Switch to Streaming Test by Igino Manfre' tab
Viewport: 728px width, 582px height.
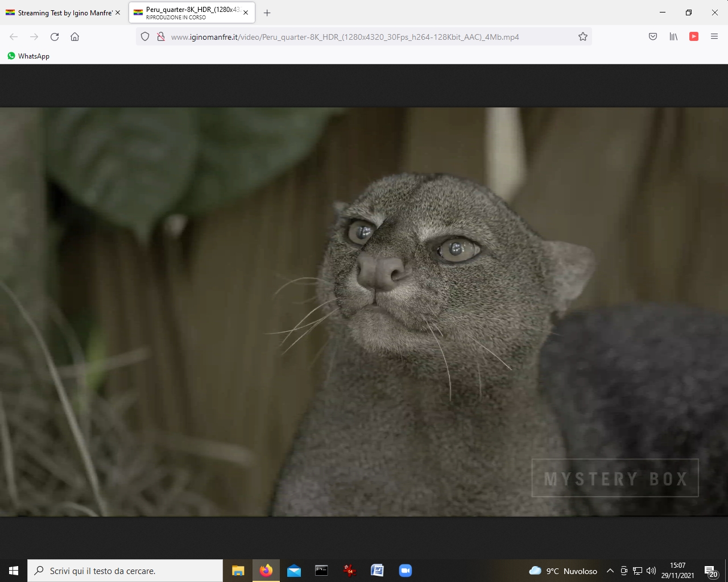(63, 13)
